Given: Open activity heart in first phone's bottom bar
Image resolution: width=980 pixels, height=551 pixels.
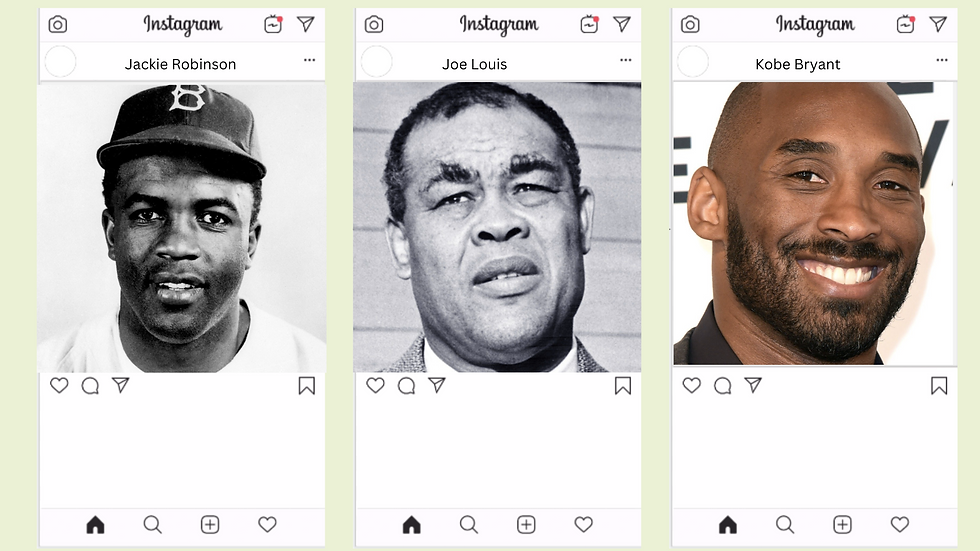Looking at the screenshot, I should click(268, 525).
